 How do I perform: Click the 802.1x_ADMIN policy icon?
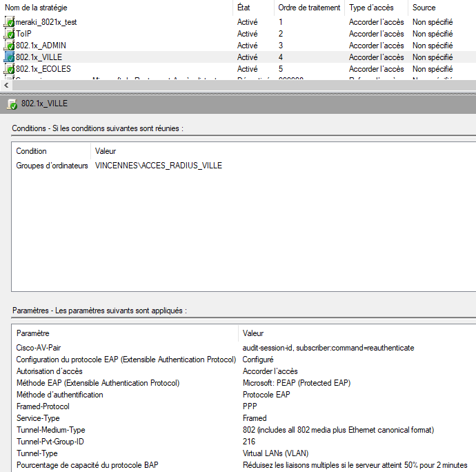(x=9, y=46)
